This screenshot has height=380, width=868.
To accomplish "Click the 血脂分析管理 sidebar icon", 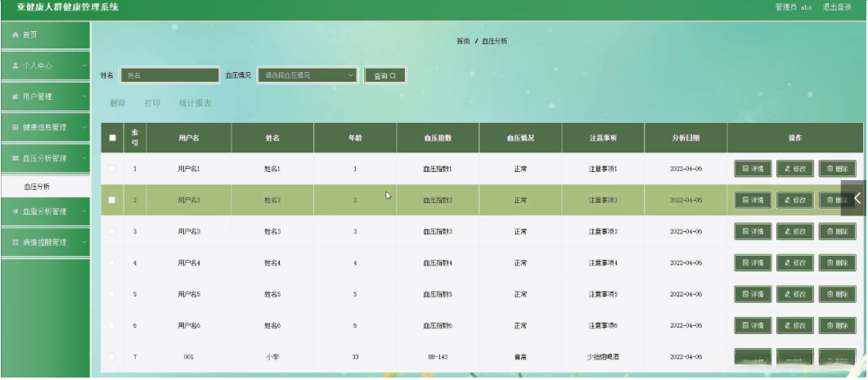I will 16,211.
